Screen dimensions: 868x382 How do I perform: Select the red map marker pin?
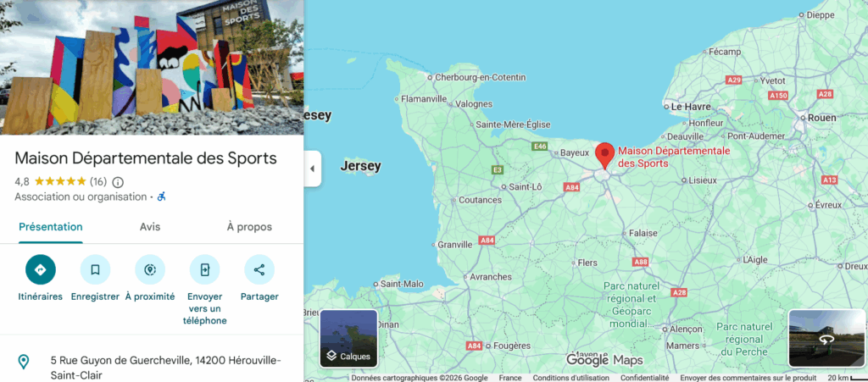point(604,156)
